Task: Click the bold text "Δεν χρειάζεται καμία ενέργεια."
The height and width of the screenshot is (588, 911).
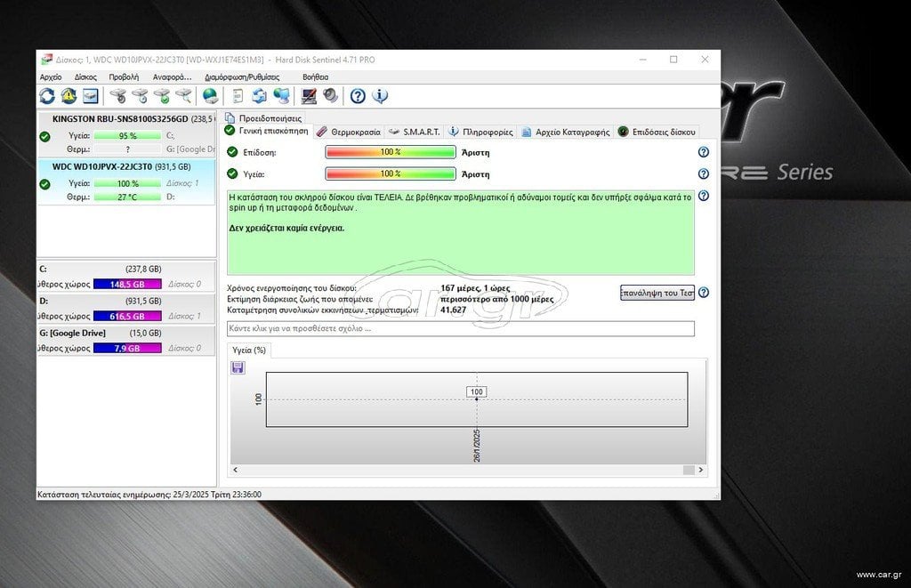Action: [x=287, y=229]
